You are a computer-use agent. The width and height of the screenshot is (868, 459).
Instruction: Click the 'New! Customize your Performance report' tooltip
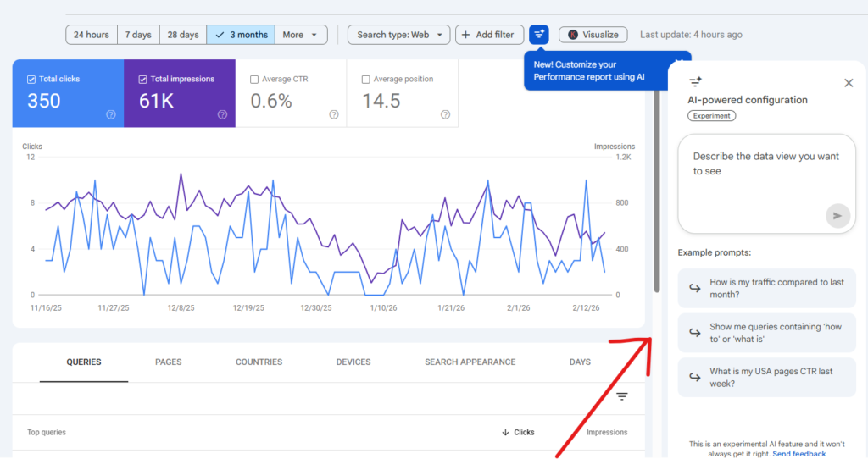pos(595,71)
